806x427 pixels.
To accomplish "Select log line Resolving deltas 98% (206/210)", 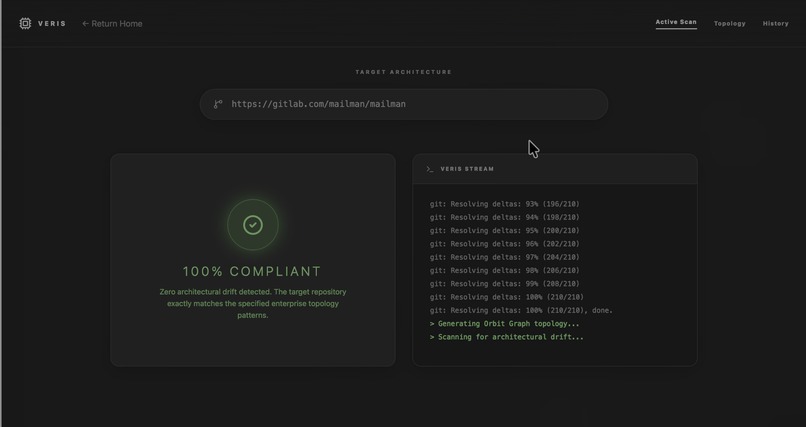I will pos(505,271).
